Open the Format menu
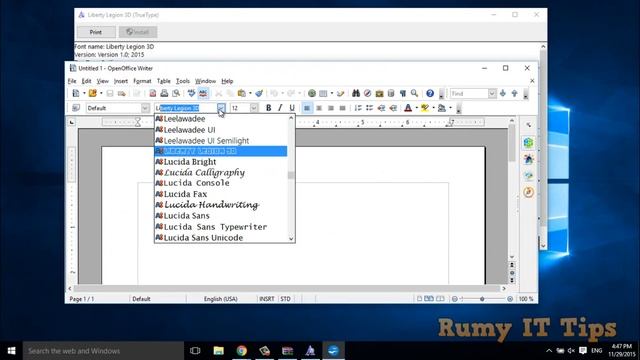The image size is (640, 360). [142, 81]
